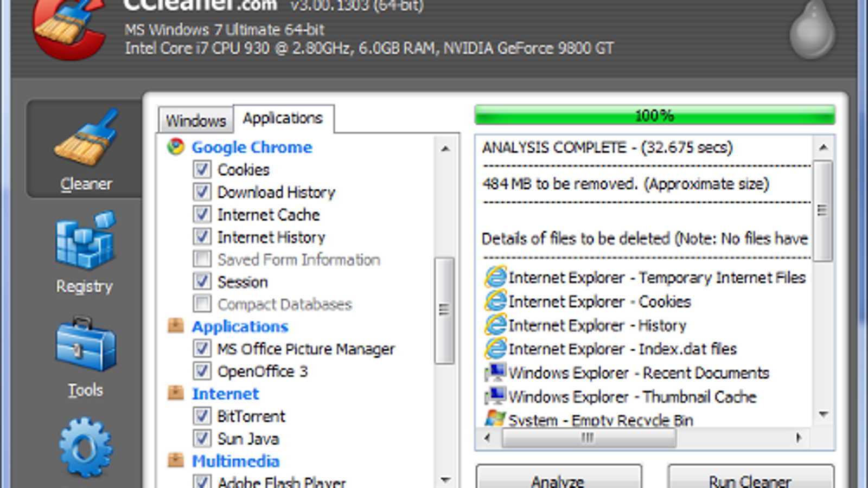Image resolution: width=868 pixels, height=488 pixels.
Task: Click the Internet category box icon
Action: pyautogui.click(x=175, y=393)
